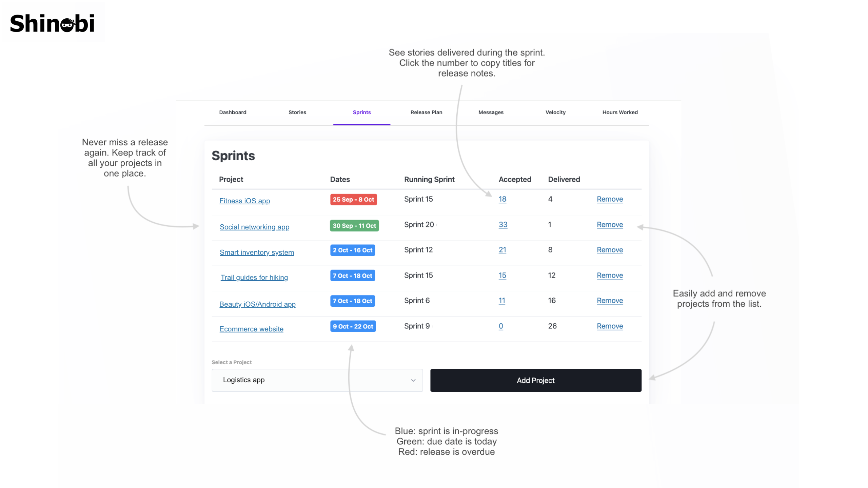Screen dimensions: 868x488
Task: Open the Select a Project combo box
Action: point(317,380)
